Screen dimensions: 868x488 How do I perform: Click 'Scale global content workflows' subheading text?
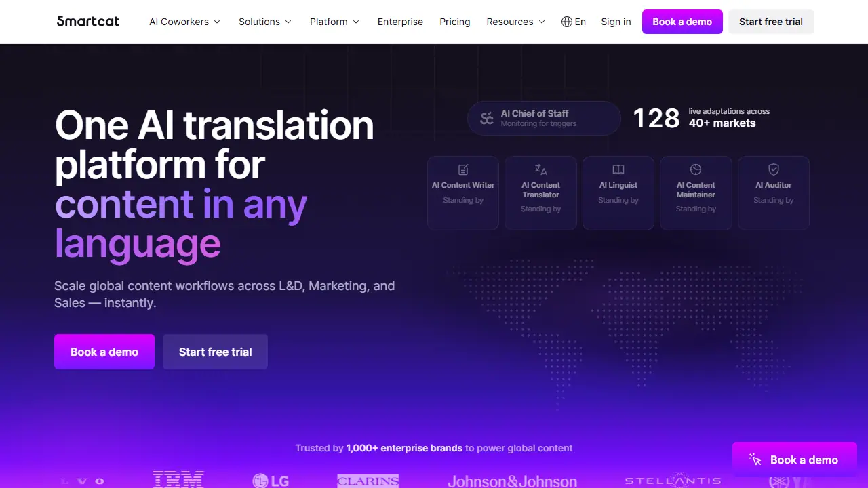click(224, 294)
